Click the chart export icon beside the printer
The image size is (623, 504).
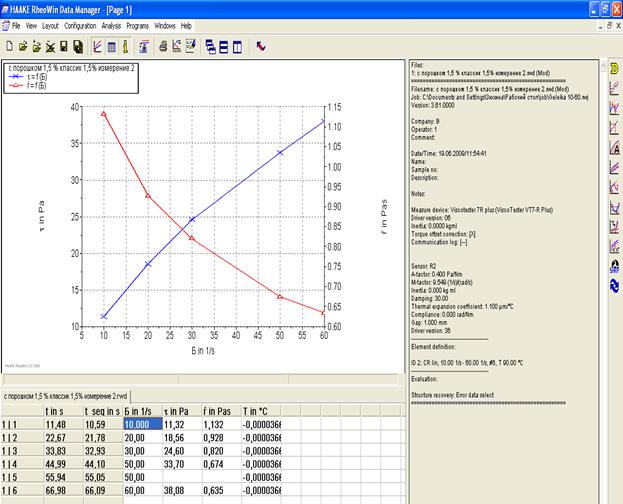click(x=177, y=47)
